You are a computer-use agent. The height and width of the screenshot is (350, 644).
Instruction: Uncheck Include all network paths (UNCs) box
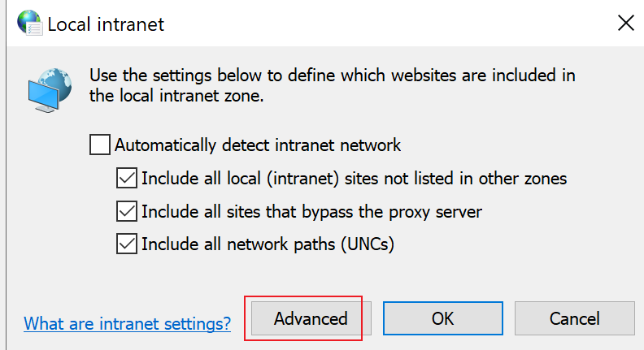tap(127, 244)
